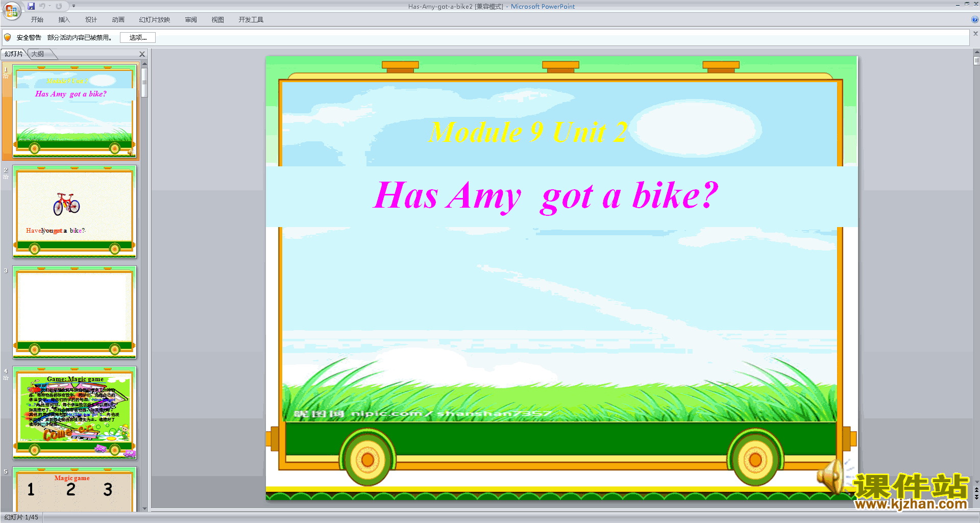Go to previous slide double-arrow button
Viewport: 980px width, 523px height.
976,490
